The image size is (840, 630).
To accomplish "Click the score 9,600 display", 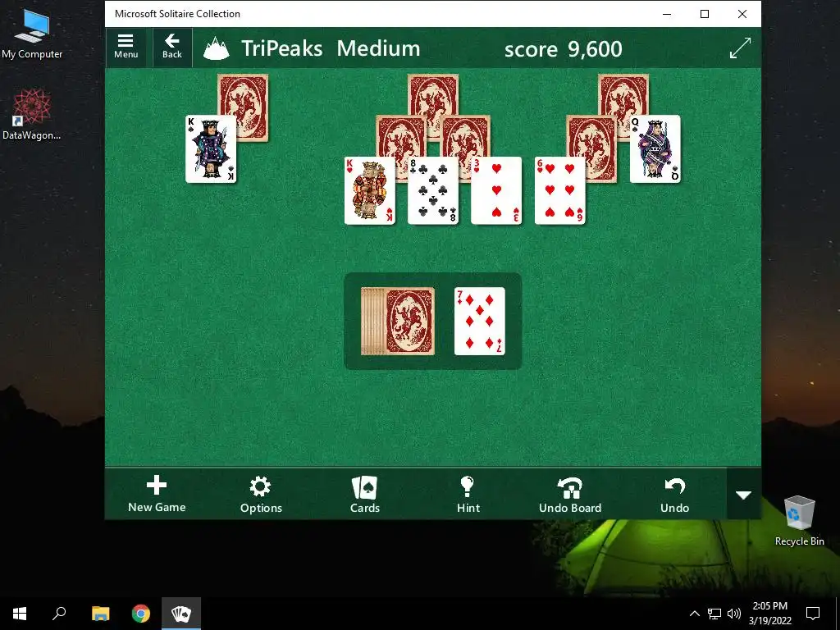I will click(563, 49).
